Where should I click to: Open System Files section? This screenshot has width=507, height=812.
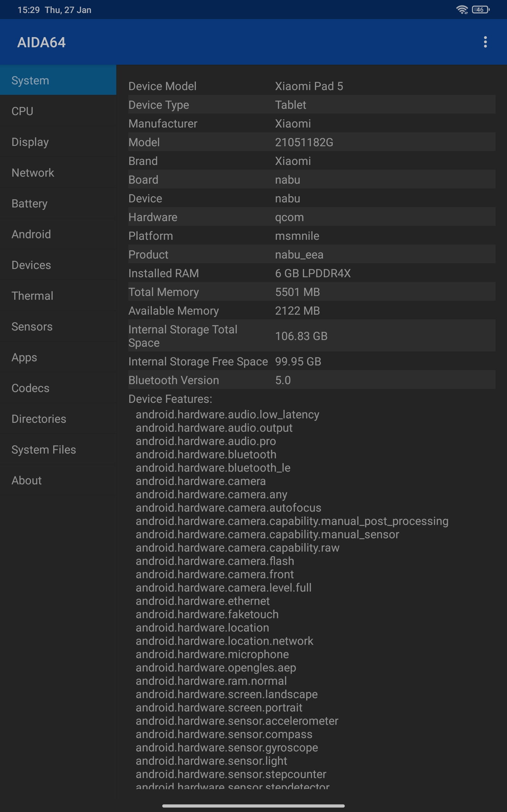tap(58, 449)
